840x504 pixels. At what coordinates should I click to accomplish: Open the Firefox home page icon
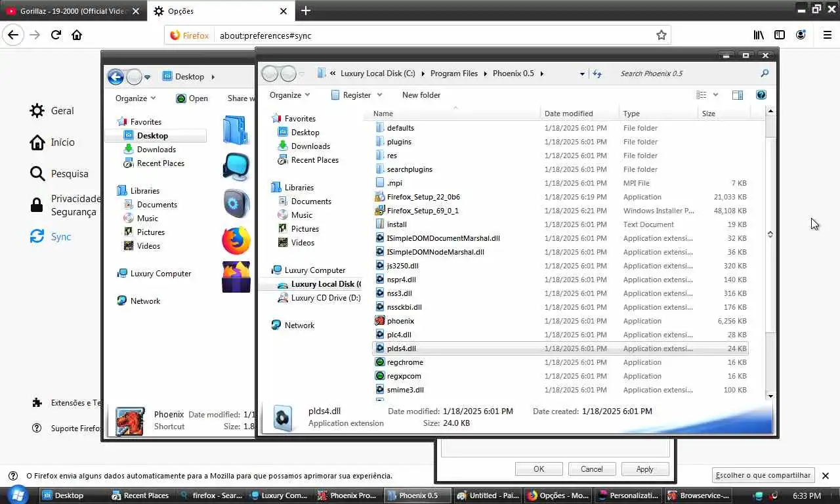[77, 35]
